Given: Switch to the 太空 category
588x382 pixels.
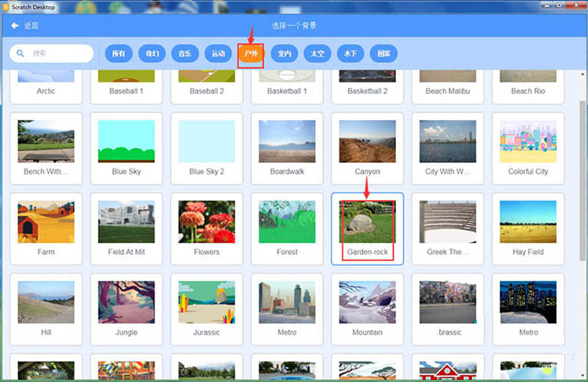Looking at the screenshot, I should 318,53.
